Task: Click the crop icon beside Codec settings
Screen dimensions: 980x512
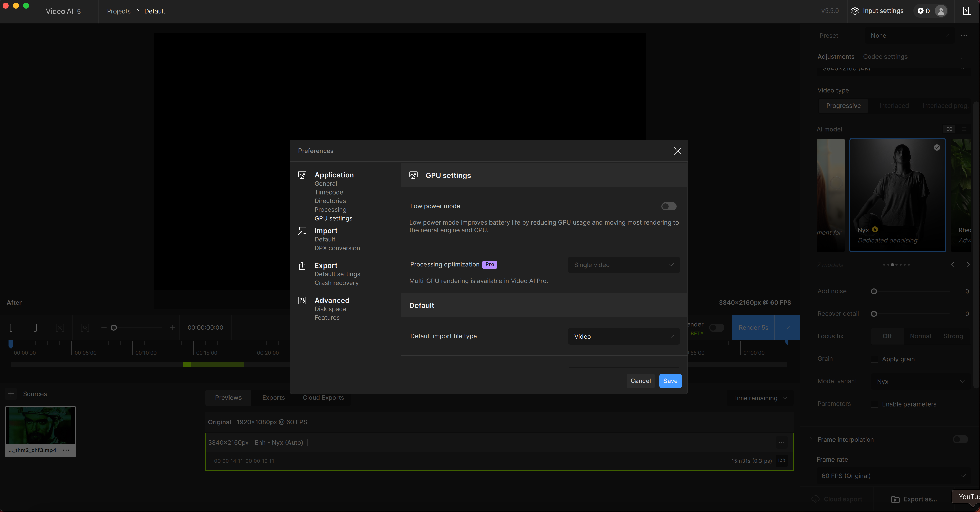Action: click(x=963, y=57)
